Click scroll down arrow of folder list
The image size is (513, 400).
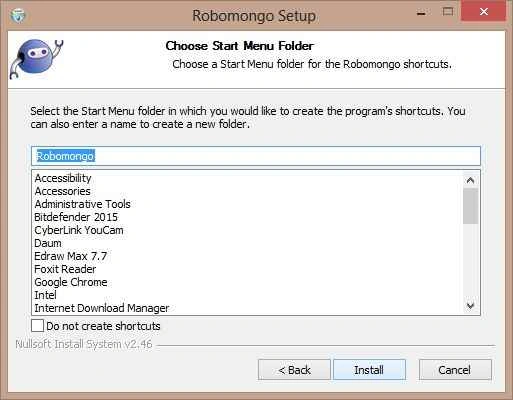(x=470, y=305)
